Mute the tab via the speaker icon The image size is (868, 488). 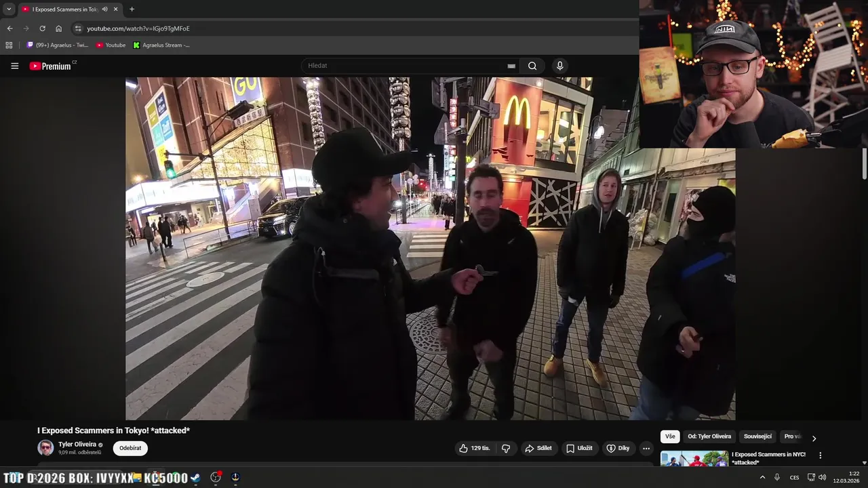(104, 9)
